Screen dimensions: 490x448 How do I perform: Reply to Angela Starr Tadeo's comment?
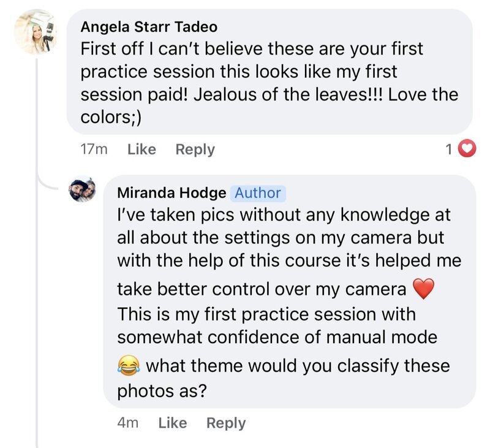click(x=195, y=150)
